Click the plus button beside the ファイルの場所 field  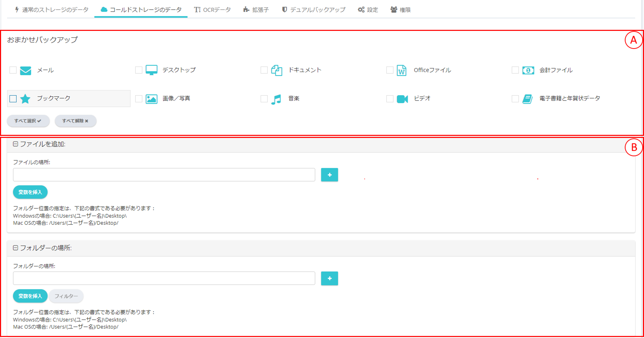pyautogui.click(x=330, y=175)
